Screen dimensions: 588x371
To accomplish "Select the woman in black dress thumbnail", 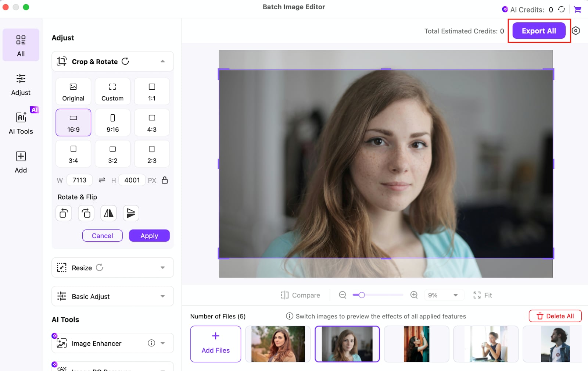I will [416, 344].
